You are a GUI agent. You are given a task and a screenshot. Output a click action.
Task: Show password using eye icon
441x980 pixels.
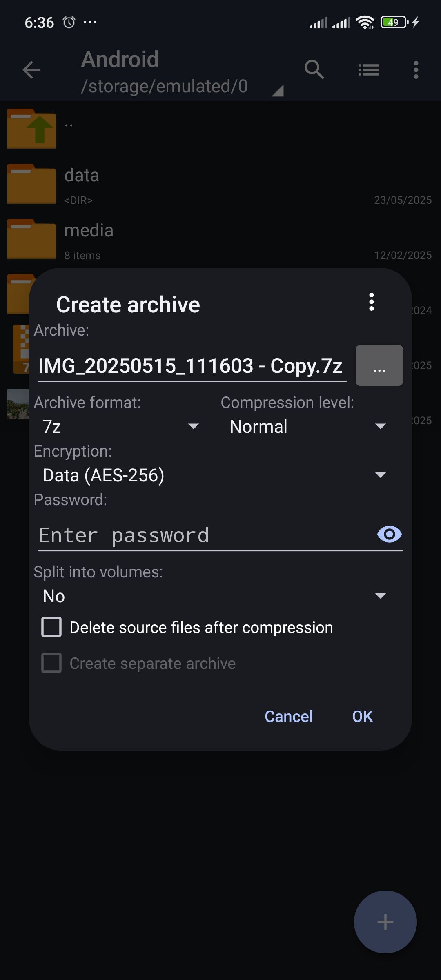pos(390,534)
